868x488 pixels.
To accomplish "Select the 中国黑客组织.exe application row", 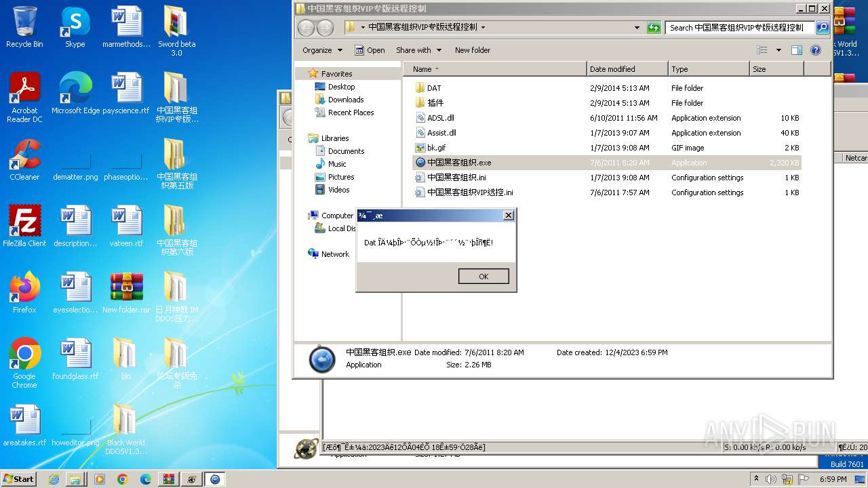I will 607,163.
